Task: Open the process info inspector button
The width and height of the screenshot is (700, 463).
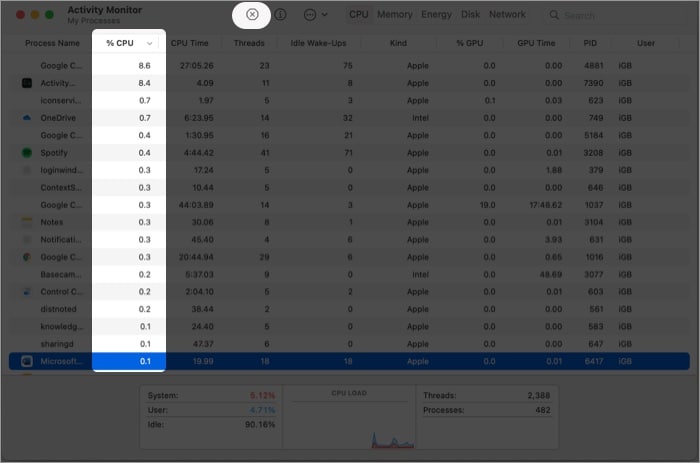Action: point(280,15)
